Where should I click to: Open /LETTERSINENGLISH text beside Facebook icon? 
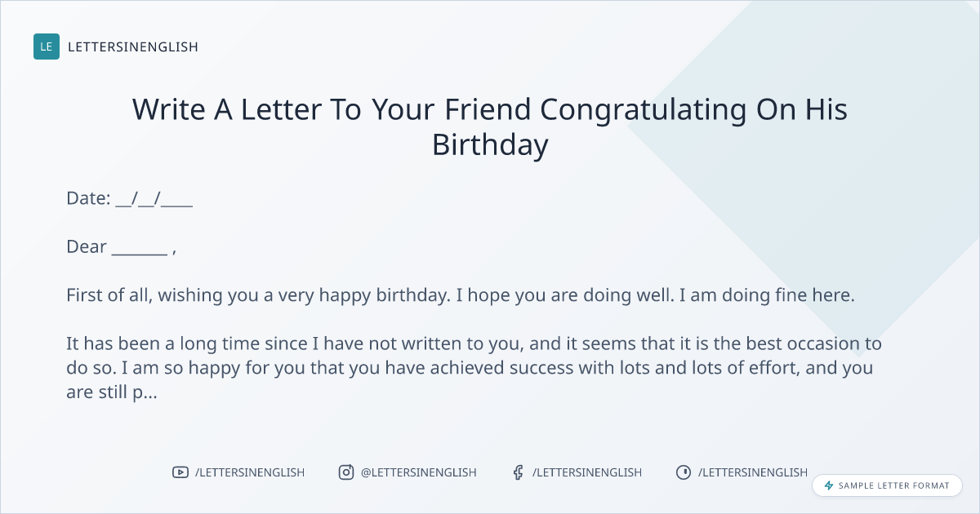(x=586, y=472)
